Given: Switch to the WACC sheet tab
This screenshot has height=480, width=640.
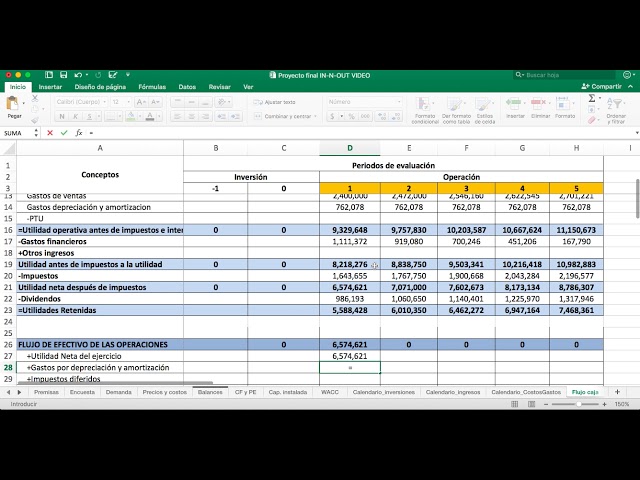Looking at the screenshot, I should click(330, 392).
